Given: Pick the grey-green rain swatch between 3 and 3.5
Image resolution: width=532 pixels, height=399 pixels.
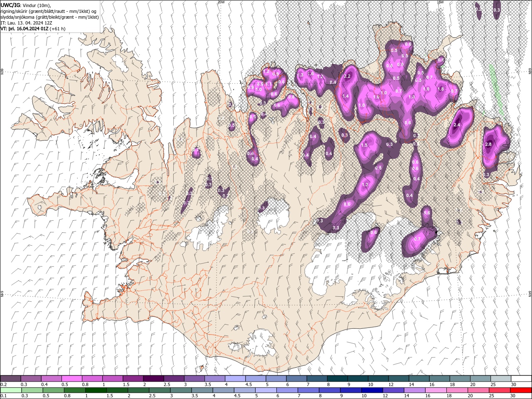Looking at the screenshot, I should click(x=181, y=390).
